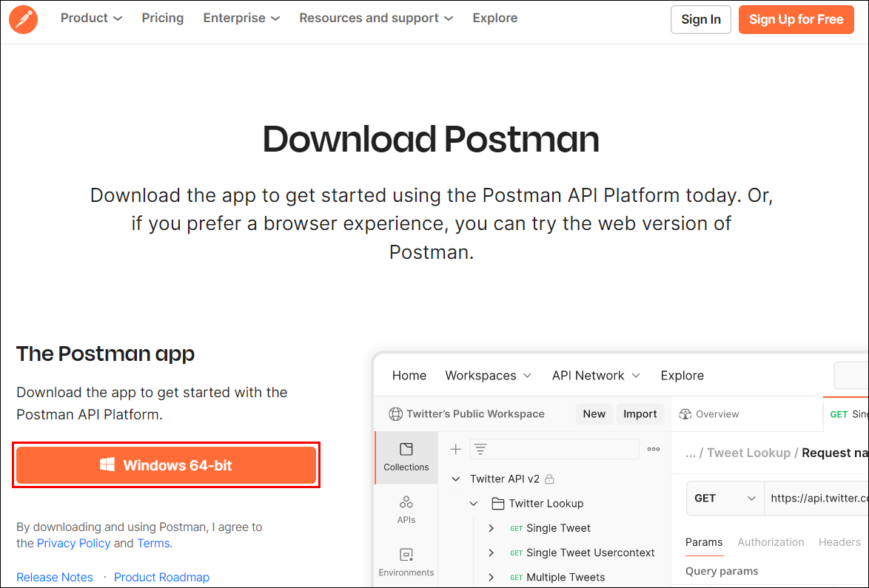Click the filter icon in collections search
The width and height of the screenshot is (869, 588).
480,449
